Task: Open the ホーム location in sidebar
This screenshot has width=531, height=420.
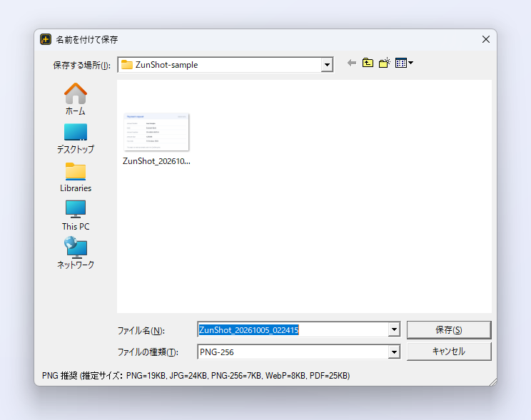Action: (x=76, y=99)
